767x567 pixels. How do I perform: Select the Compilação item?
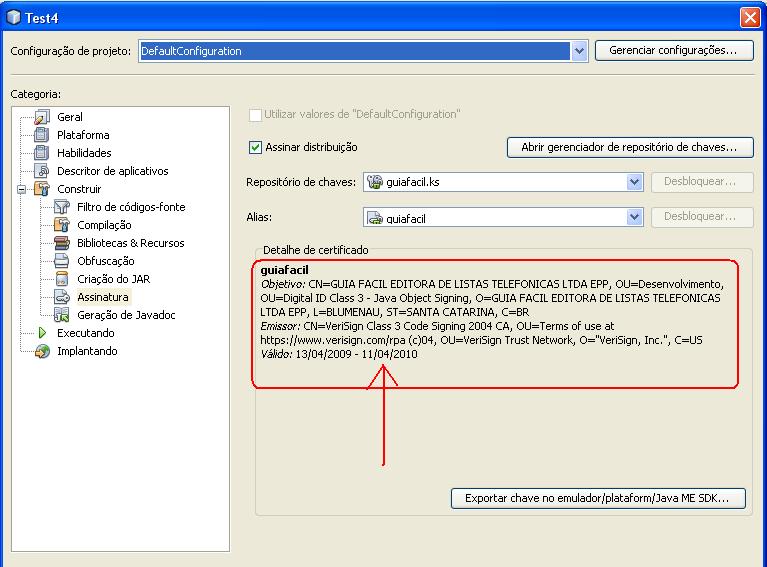[104, 225]
